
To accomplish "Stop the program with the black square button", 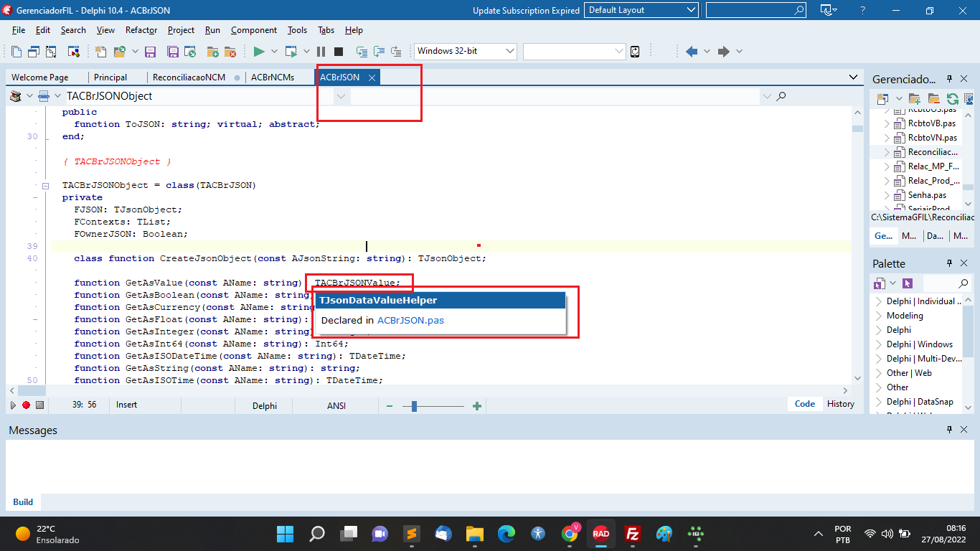I will click(x=339, y=52).
